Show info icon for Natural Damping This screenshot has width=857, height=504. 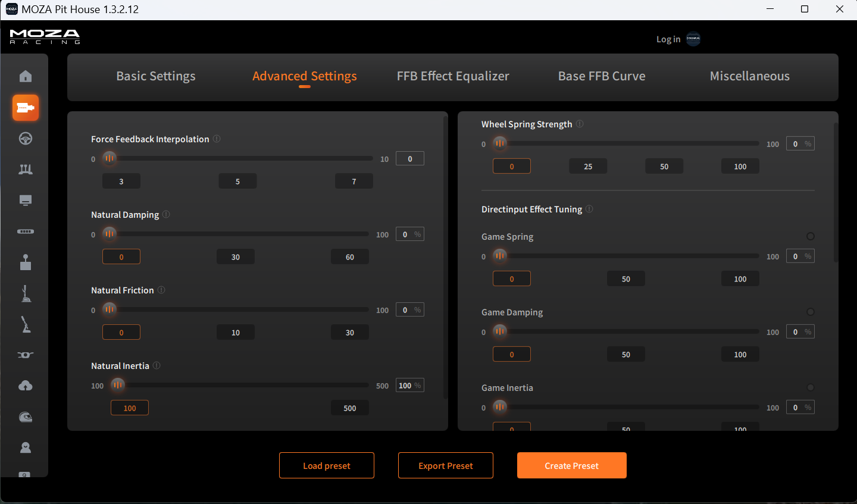[166, 214]
